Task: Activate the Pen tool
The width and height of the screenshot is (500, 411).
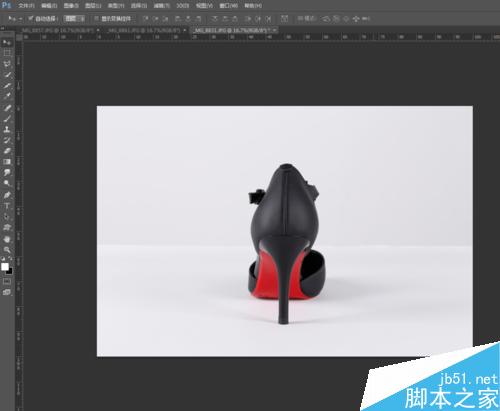Action: (7, 195)
